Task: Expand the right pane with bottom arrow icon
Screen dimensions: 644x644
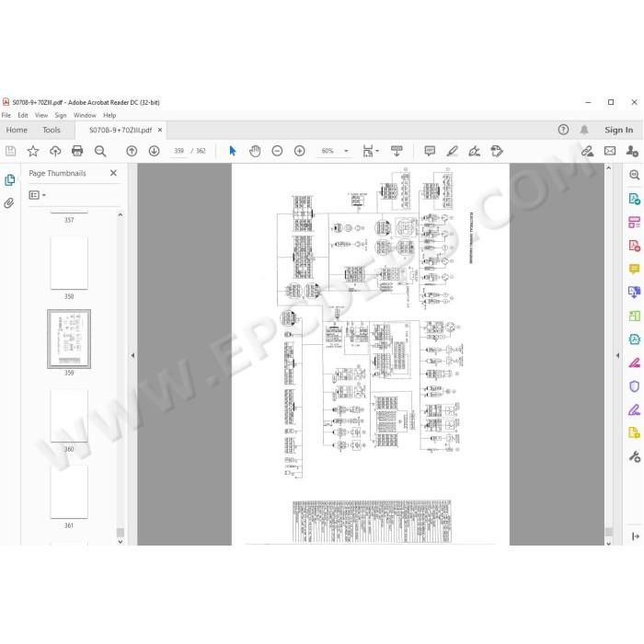Action: click(636, 536)
